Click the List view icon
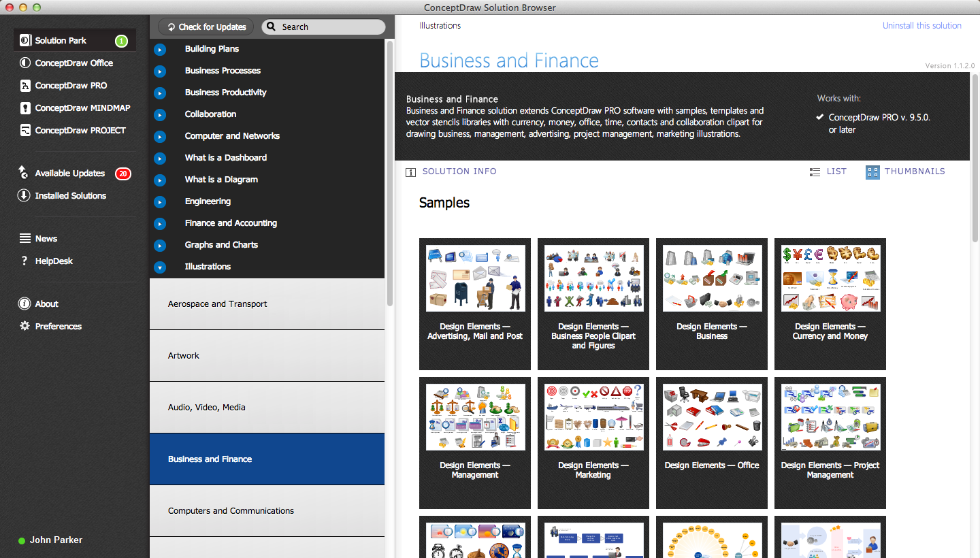980x558 pixels. click(x=815, y=172)
